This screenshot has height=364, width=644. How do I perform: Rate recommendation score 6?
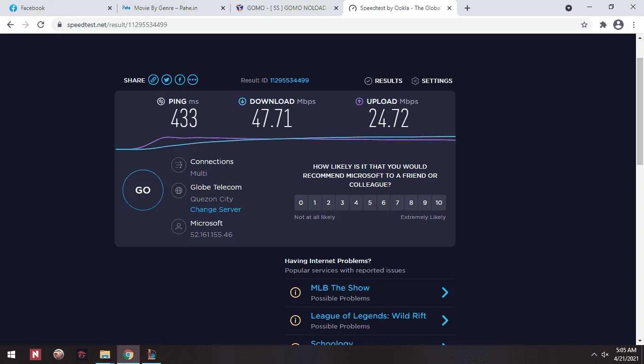[384, 203]
